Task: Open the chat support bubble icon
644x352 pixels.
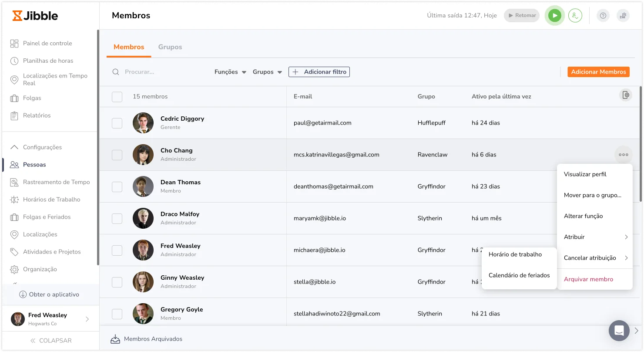Action: point(619,331)
